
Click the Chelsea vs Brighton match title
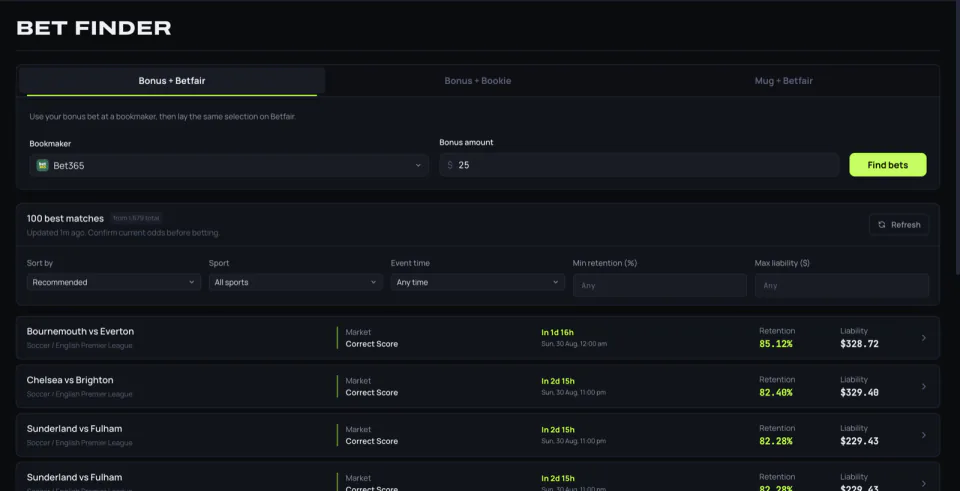tap(70, 380)
